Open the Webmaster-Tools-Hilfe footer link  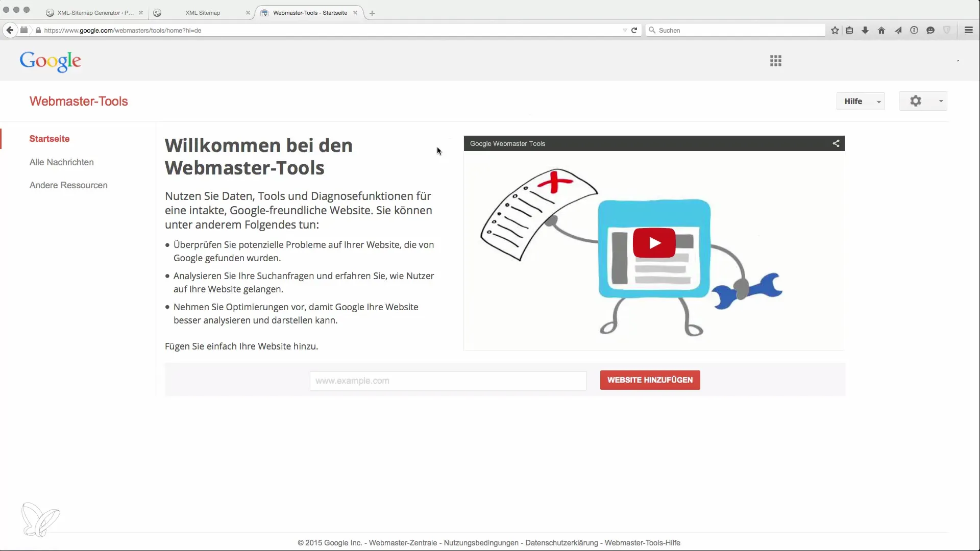[x=643, y=543]
